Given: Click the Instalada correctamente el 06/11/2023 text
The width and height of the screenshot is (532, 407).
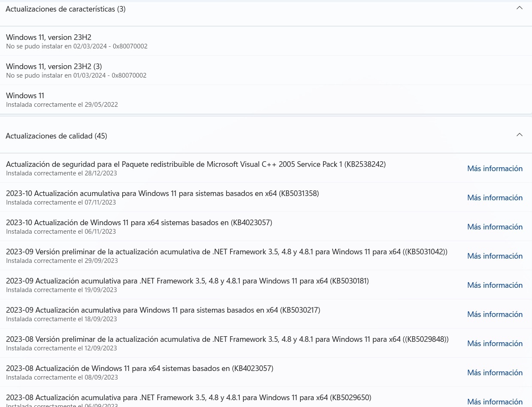Looking at the screenshot, I should point(61,232).
